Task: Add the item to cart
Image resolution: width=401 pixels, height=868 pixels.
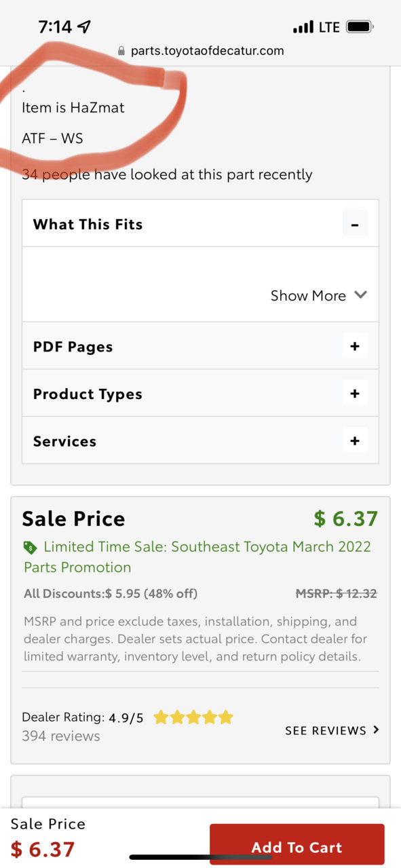Action: point(297,847)
